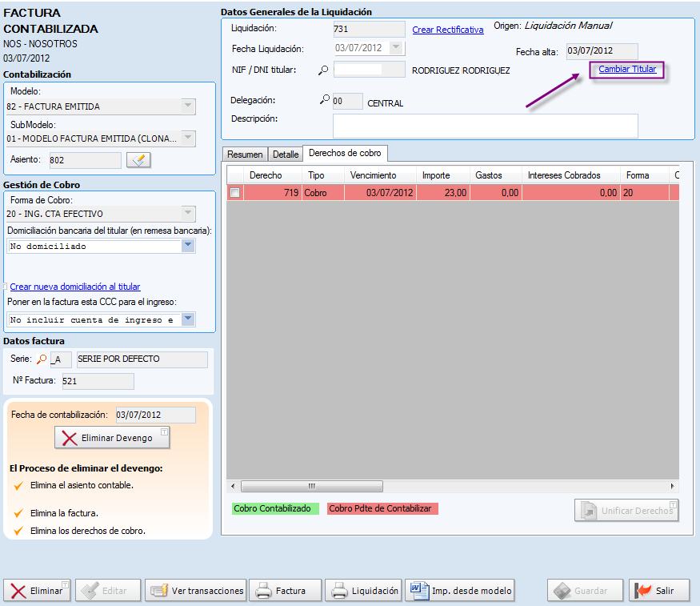Click the Crear Rectificativa link

click(x=448, y=30)
